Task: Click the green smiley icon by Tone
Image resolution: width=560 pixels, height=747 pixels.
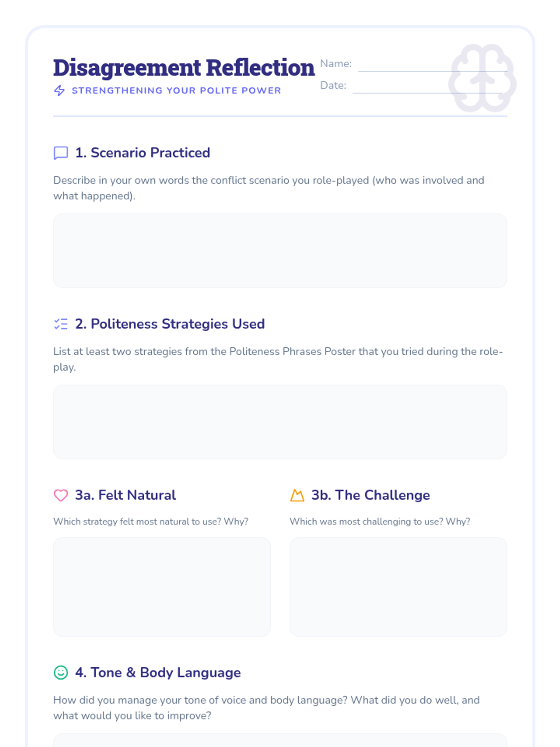Action: [61, 672]
